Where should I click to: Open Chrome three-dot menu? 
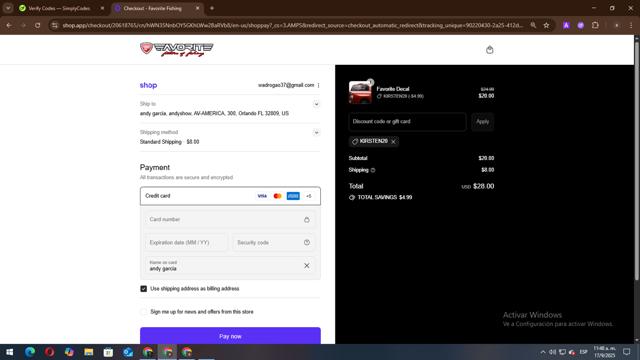pyautogui.click(x=631, y=25)
